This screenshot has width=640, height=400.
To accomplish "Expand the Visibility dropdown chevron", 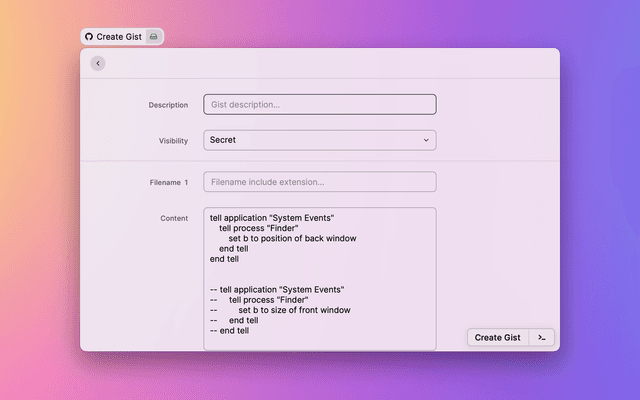I will pos(426,141).
